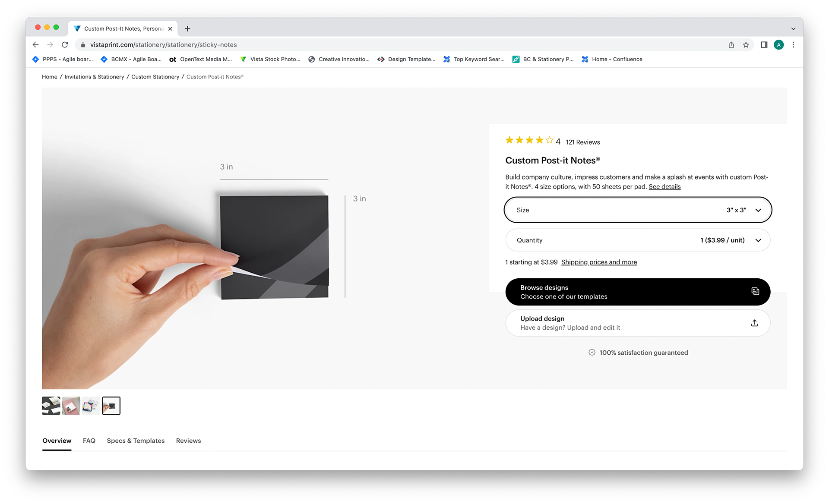The height and width of the screenshot is (504, 829).
Task: Open Shipping prices and more link
Action: click(x=599, y=262)
